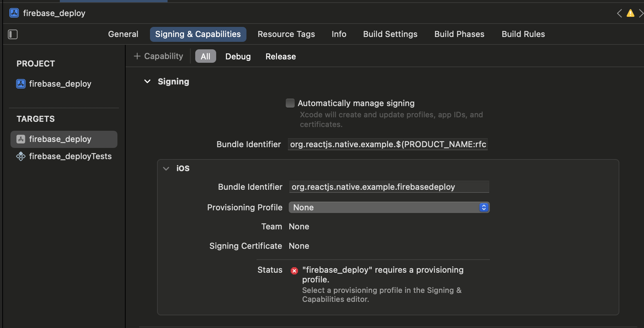
Task: Click the red error icon beside Status
Action: coord(294,271)
